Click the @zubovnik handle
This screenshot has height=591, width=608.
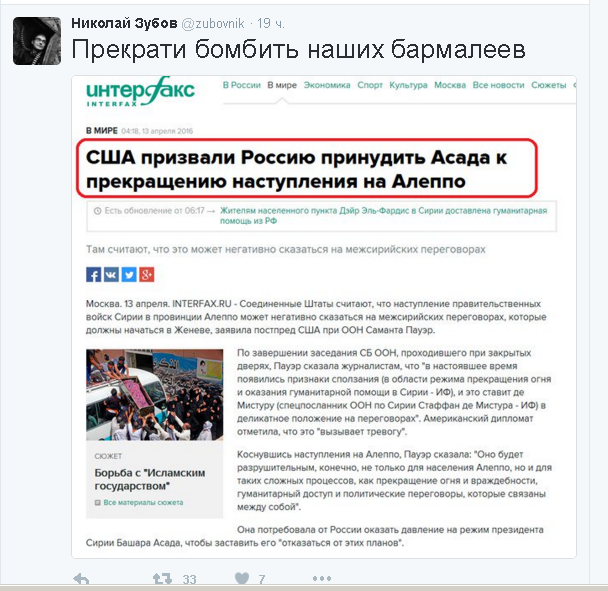click(x=213, y=24)
